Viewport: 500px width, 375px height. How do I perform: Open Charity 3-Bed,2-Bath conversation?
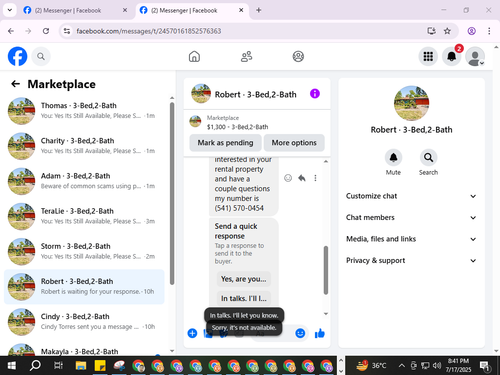(84, 146)
